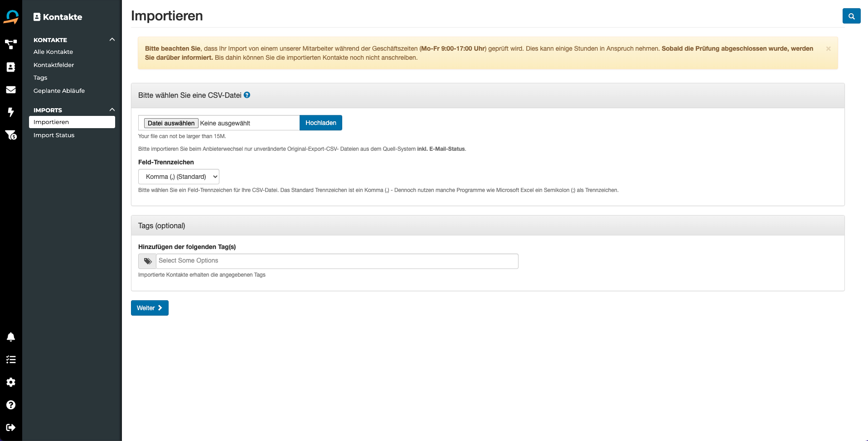
Task: Open the checklist tasks icon
Action: (x=11, y=360)
